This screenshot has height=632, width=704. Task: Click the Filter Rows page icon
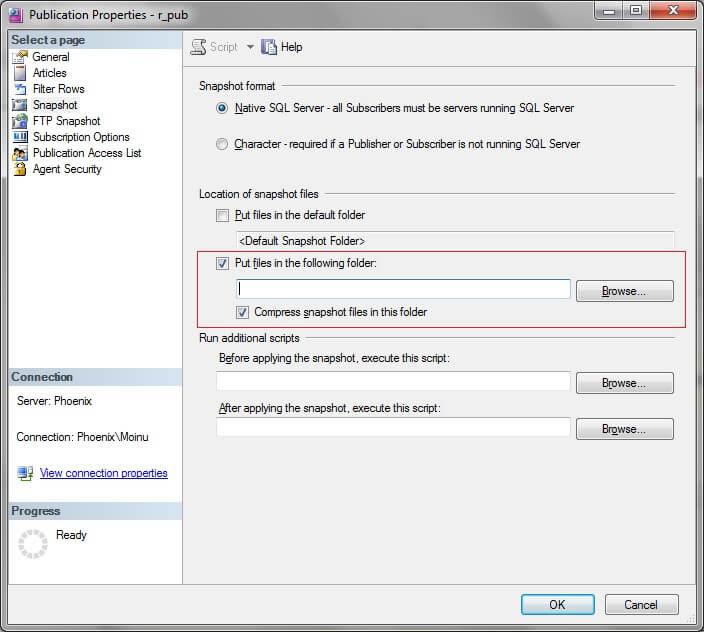20,89
